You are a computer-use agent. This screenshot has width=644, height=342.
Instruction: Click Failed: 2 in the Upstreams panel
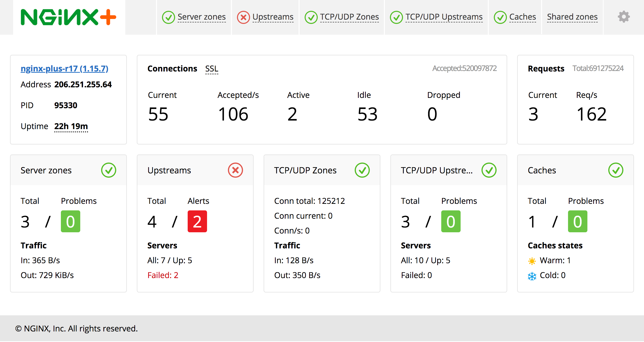[163, 275]
